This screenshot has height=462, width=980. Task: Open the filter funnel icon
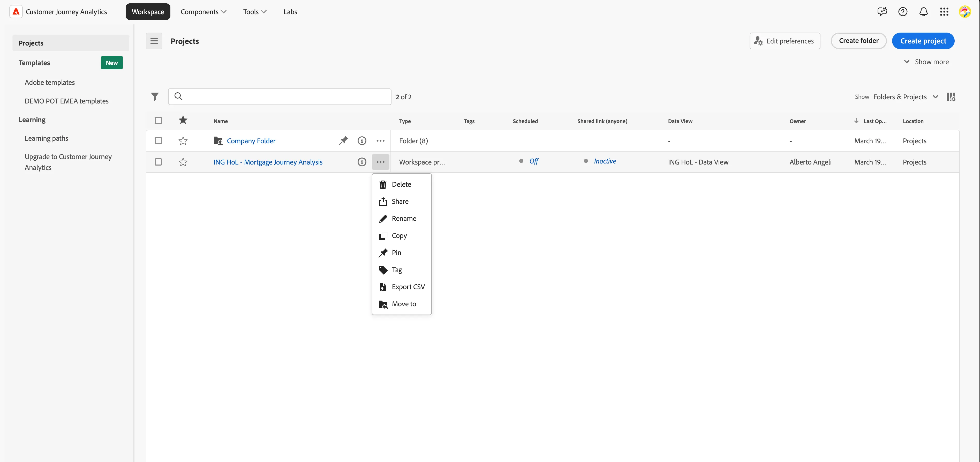(155, 97)
